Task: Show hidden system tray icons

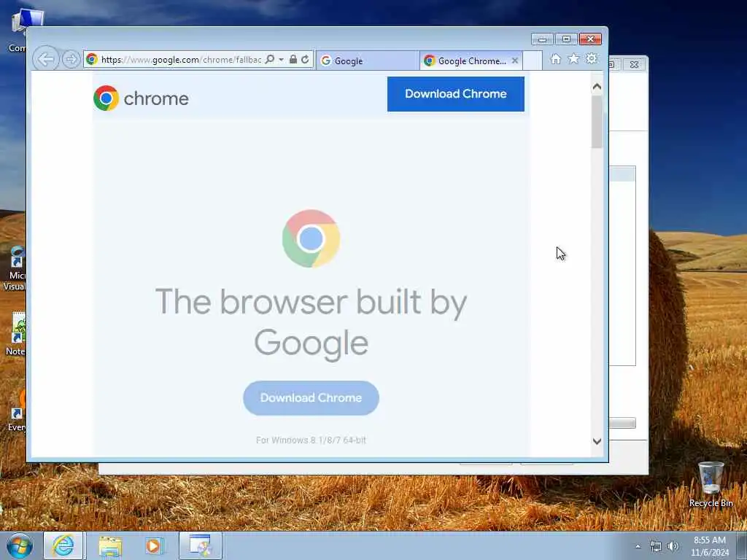Action: 638,546
